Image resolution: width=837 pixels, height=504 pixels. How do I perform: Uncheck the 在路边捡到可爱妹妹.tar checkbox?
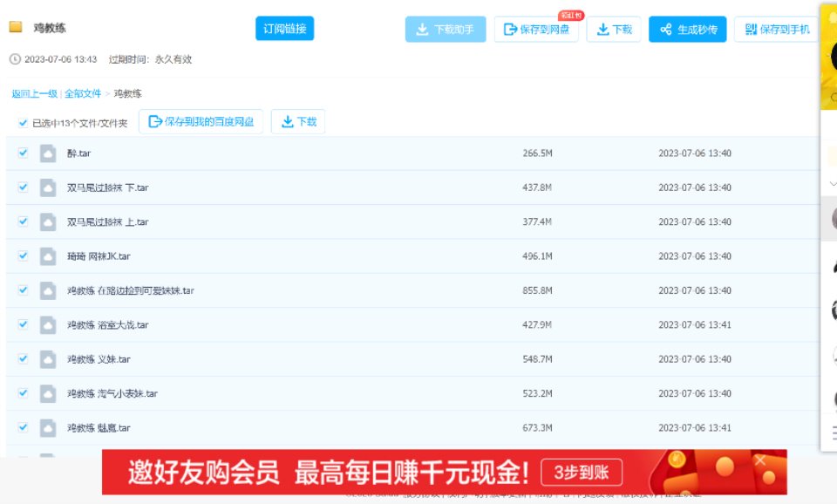coord(23,289)
